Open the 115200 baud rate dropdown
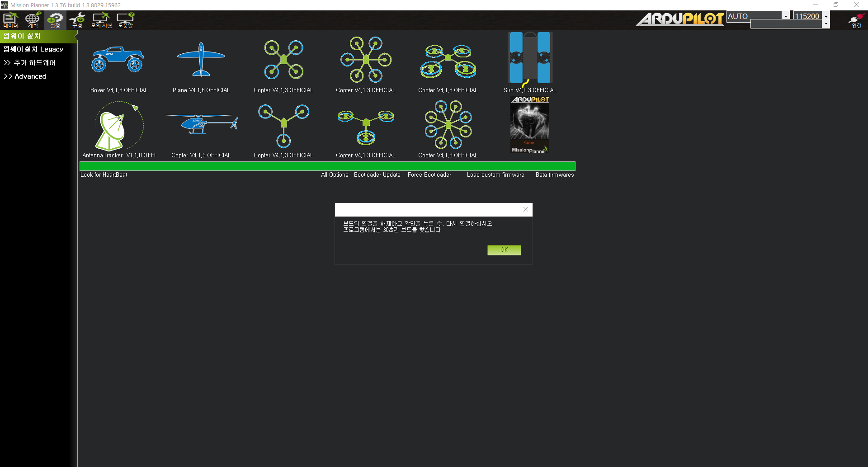Screen dimensions: 868x467 coord(826,16)
